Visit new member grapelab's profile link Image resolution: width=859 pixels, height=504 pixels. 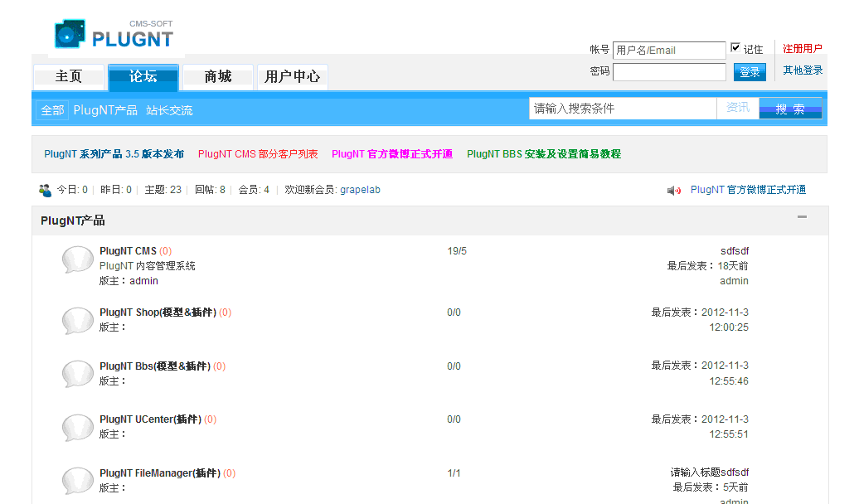tap(360, 190)
